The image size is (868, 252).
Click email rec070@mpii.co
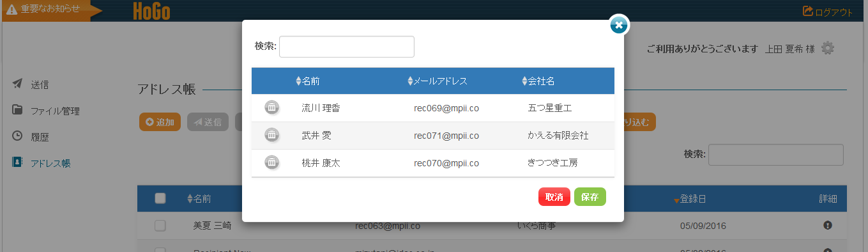(446, 163)
